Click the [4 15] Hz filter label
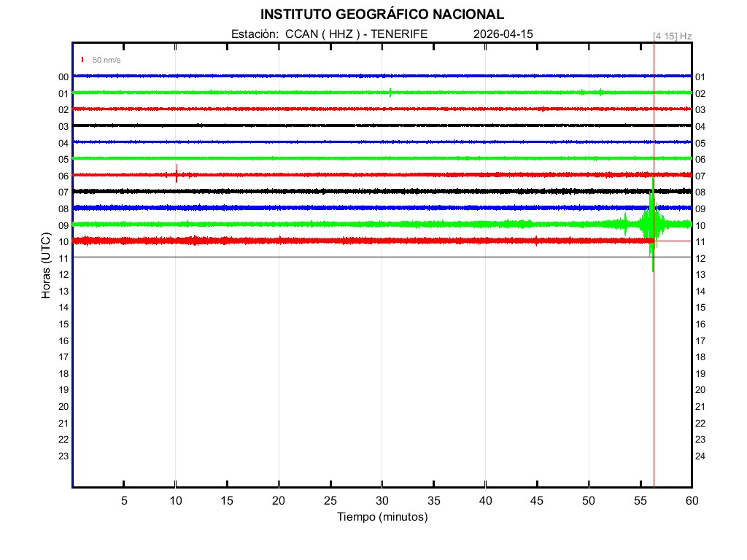Viewport: 747px width, 560px height. click(x=672, y=36)
